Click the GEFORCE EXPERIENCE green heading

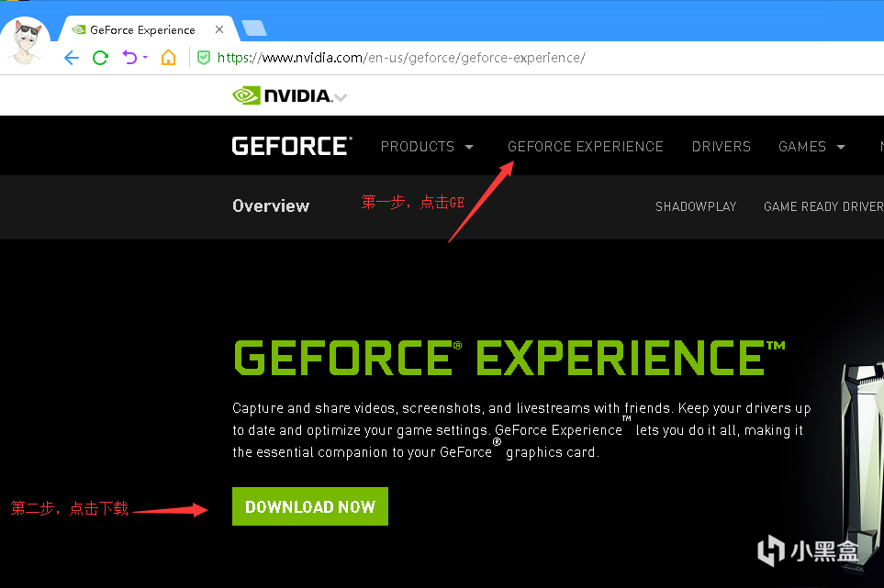click(x=509, y=358)
